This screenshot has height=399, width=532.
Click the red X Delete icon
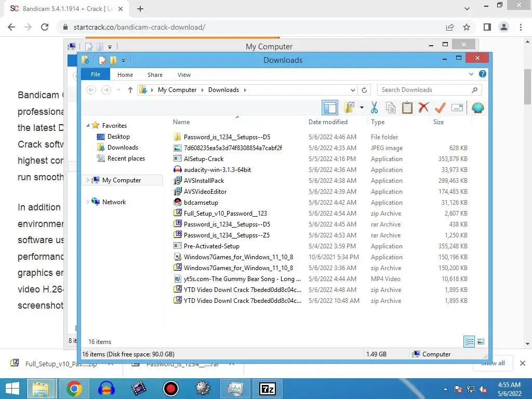pos(423,108)
